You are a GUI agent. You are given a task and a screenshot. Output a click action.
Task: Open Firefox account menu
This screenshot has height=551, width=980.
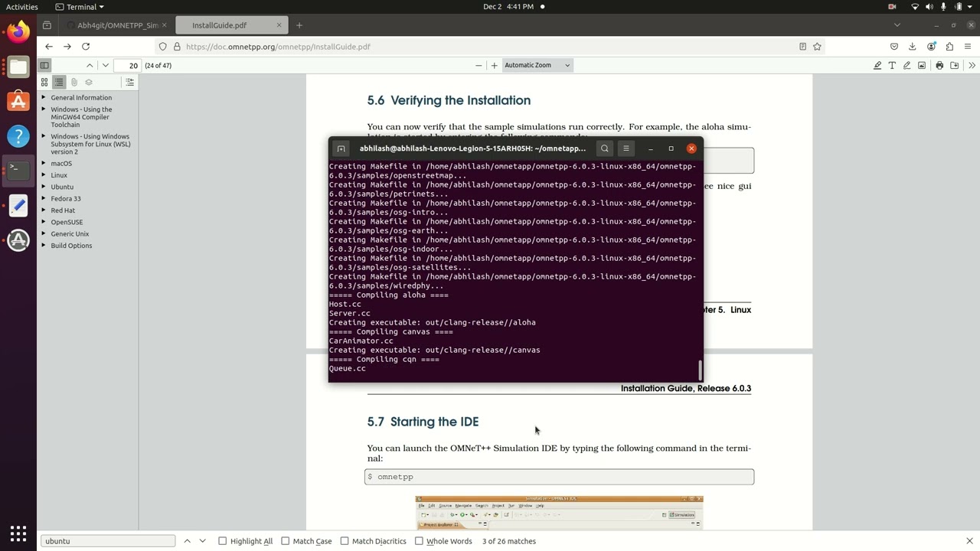pos(931,47)
